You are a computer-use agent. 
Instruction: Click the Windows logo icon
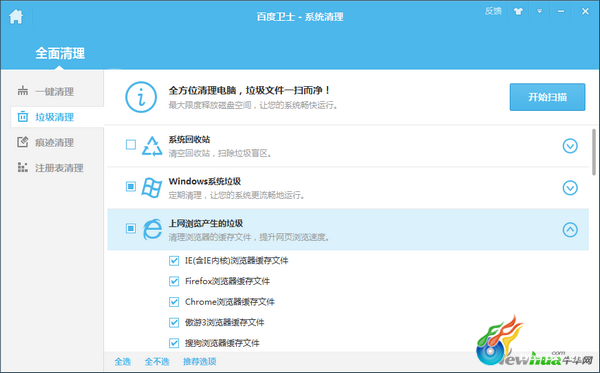[152, 187]
